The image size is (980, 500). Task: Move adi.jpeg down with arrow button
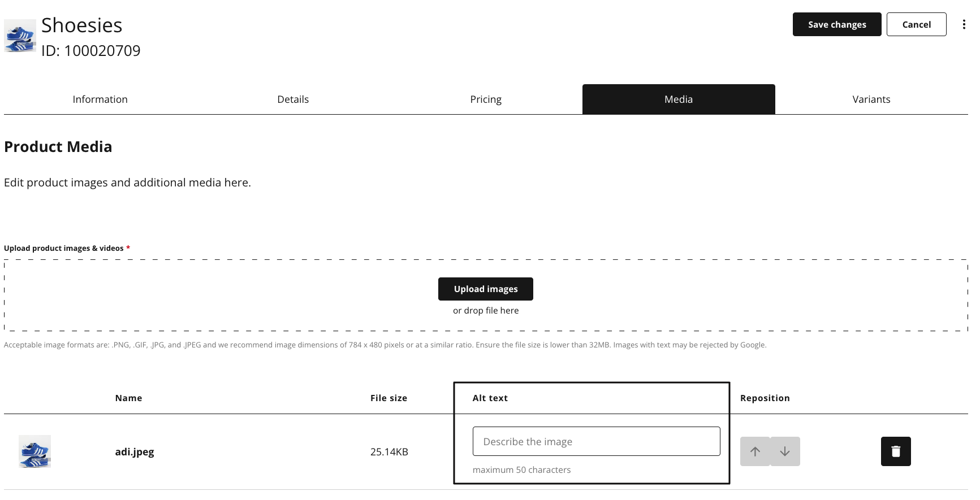coord(785,451)
